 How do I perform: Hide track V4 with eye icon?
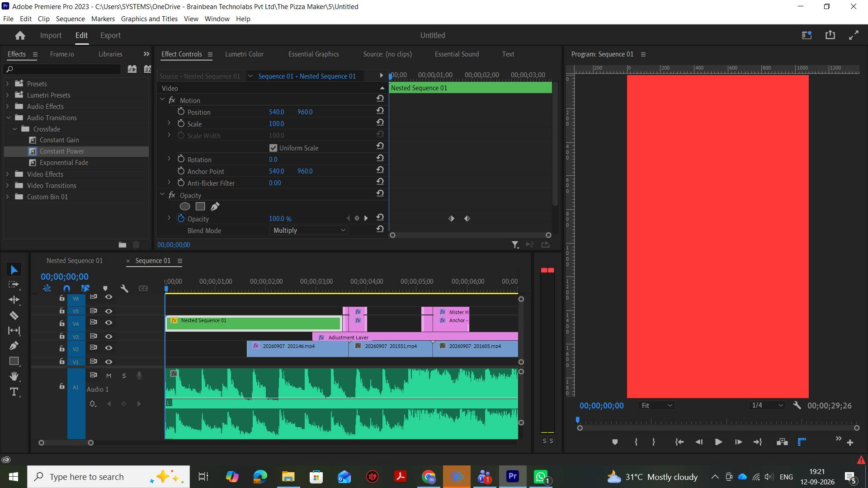pos(108,323)
